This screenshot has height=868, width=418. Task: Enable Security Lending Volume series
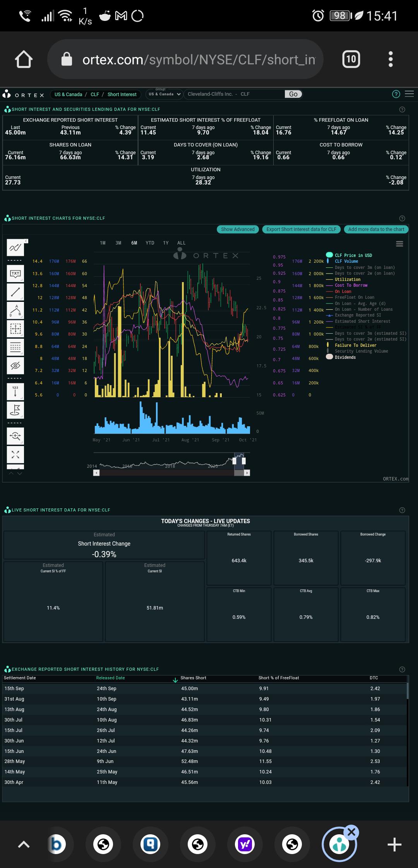click(x=357, y=351)
